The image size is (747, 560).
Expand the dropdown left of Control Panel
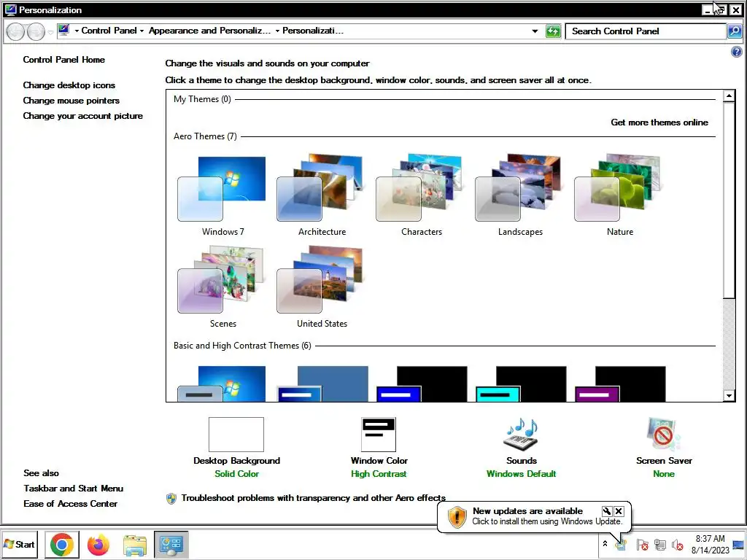[x=76, y=31]
